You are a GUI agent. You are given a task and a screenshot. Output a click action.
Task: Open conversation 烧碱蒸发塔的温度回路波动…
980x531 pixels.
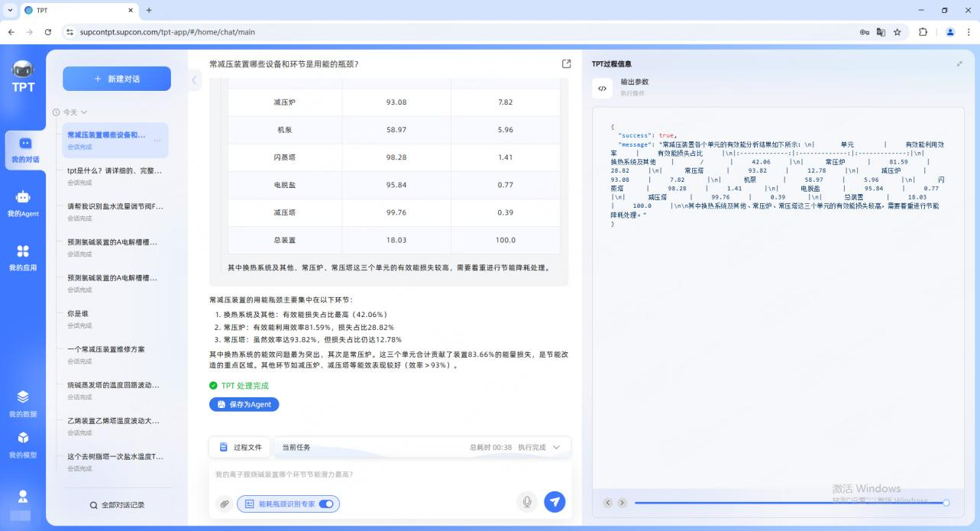coord(115,390)
